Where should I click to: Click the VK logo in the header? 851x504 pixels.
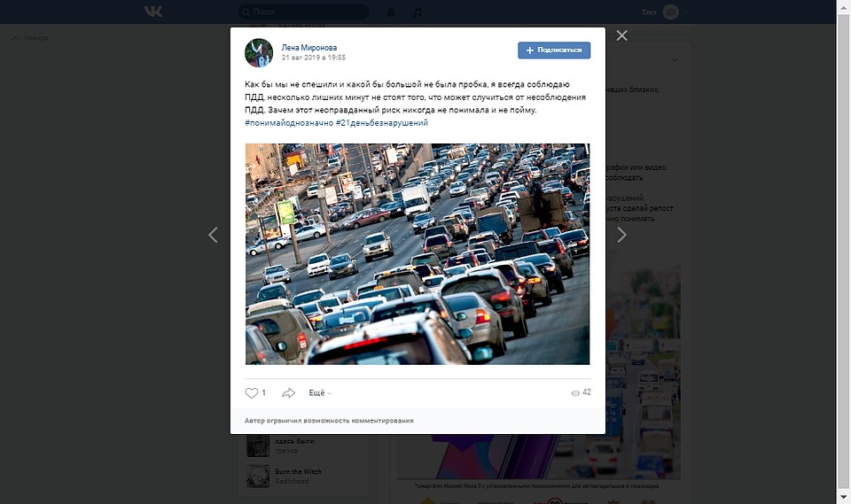(x=153, y=12)
